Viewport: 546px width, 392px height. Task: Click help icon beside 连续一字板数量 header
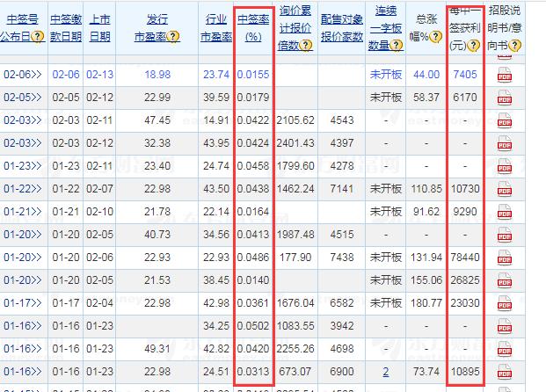397,45
